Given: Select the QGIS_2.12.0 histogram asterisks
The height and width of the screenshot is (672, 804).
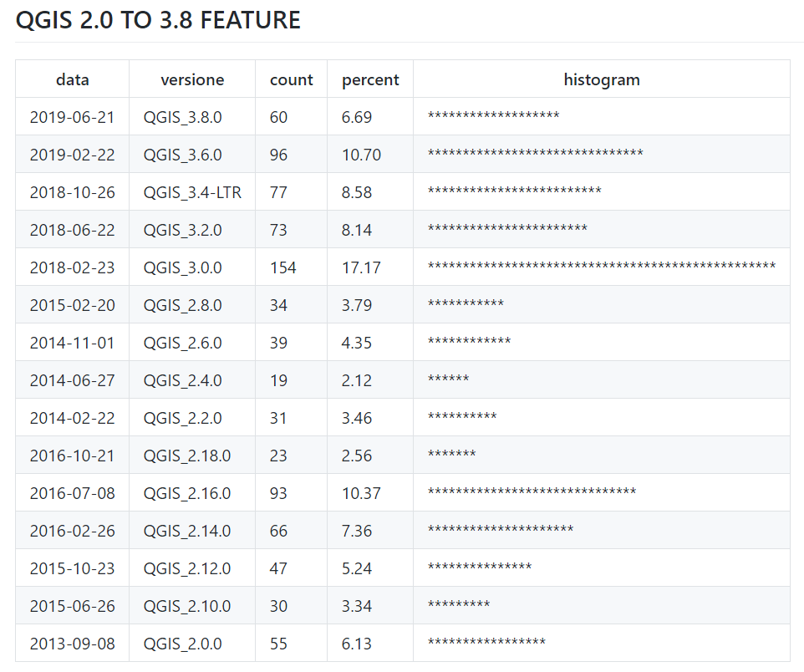Looking at the screenshot, I should (x=479, y=568).
